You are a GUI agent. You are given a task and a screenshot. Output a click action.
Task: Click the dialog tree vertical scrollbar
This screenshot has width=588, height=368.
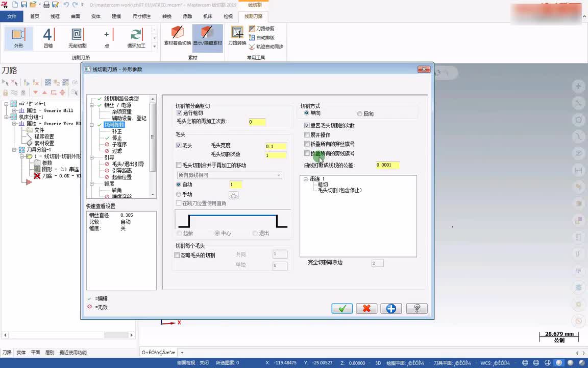tap(153, 147)
